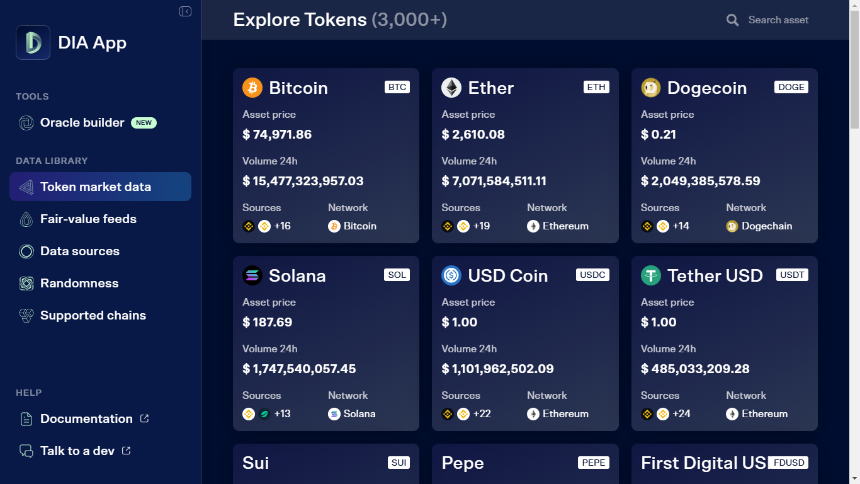
Task: Open Fair-value feeds section
Action: [88, 219]
